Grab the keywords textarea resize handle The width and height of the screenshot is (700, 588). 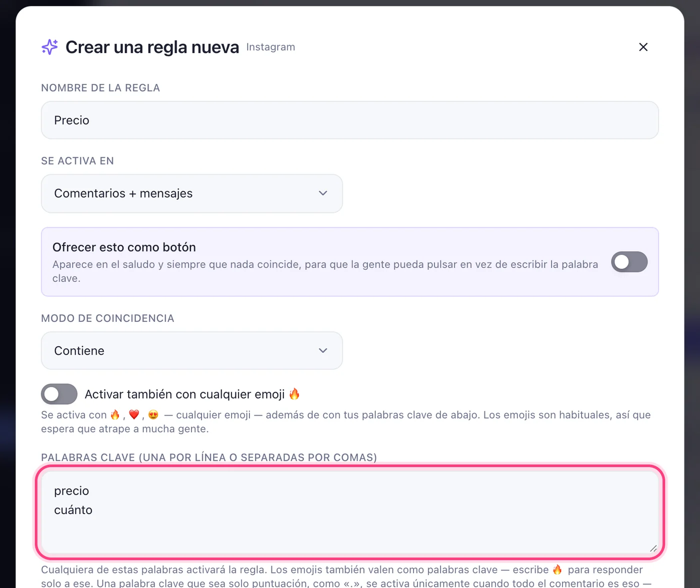pos(653,548)
